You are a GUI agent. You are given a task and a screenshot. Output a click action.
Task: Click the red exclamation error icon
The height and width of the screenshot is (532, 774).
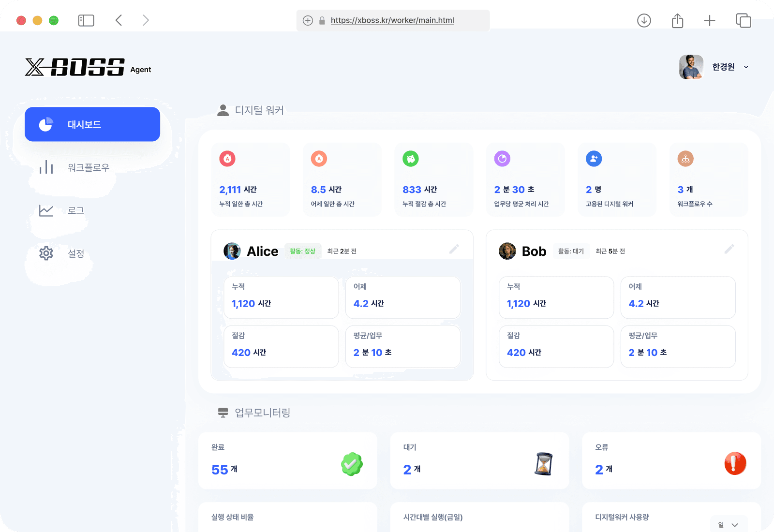[x=735, y=463]
